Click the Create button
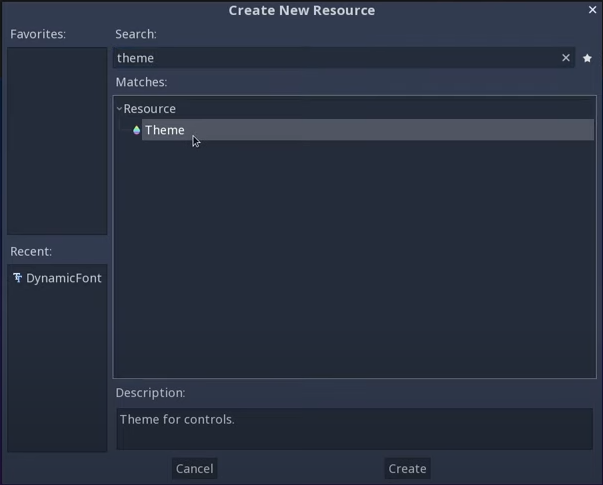The height and width of the screenshot is (485, 603). 407,468
